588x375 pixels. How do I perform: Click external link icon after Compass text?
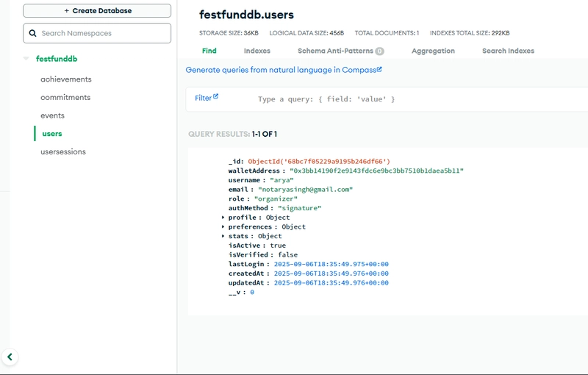point(379,69)
